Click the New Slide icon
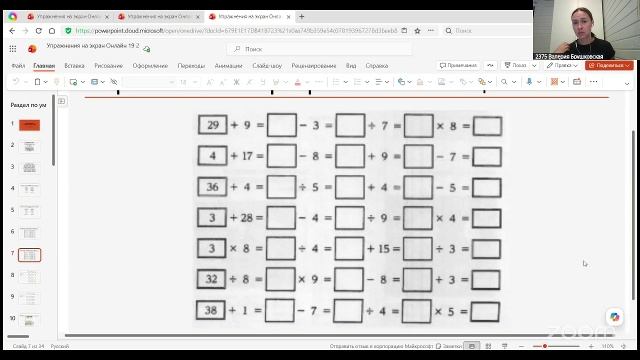The height and width of the screenshot is (360, 640). point(73,82)
